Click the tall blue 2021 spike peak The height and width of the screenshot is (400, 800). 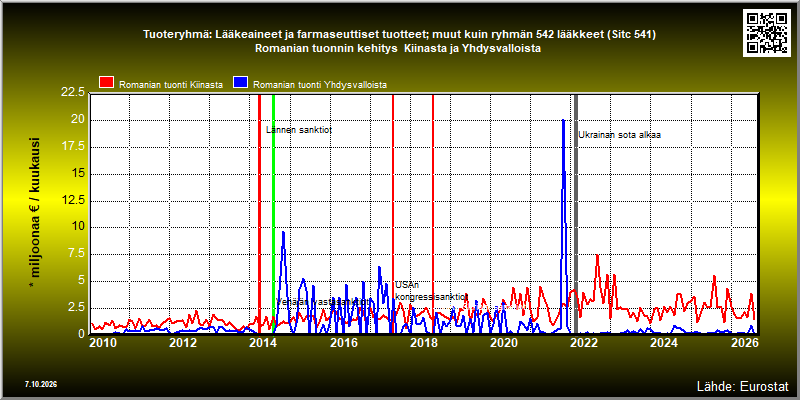[563, 121]
